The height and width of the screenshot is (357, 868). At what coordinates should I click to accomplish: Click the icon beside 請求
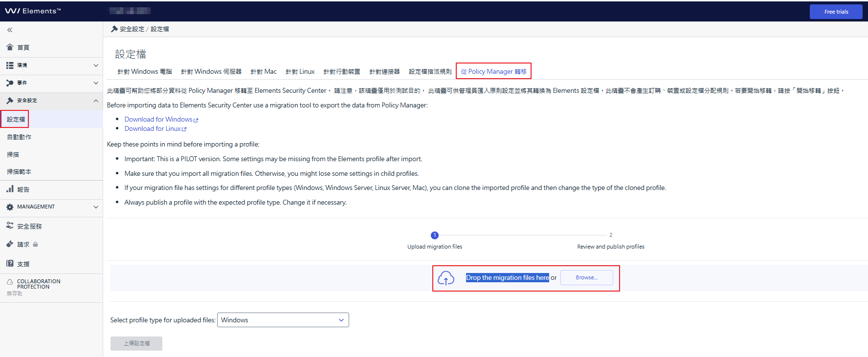click(10, 244)
